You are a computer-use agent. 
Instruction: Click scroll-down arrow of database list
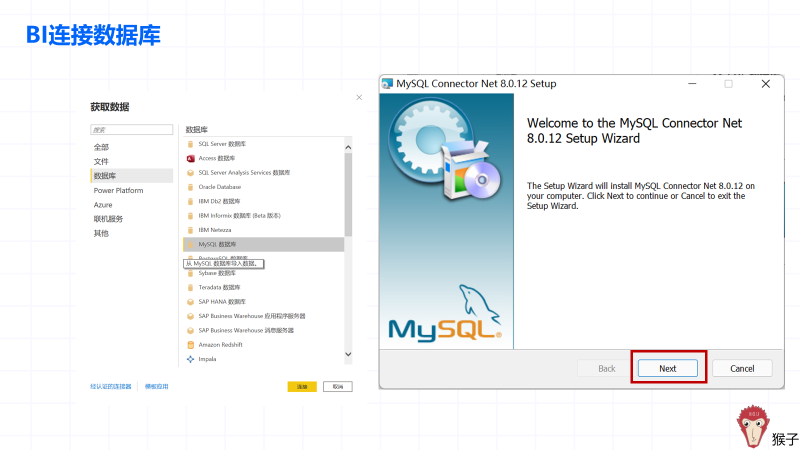[348, 354]
